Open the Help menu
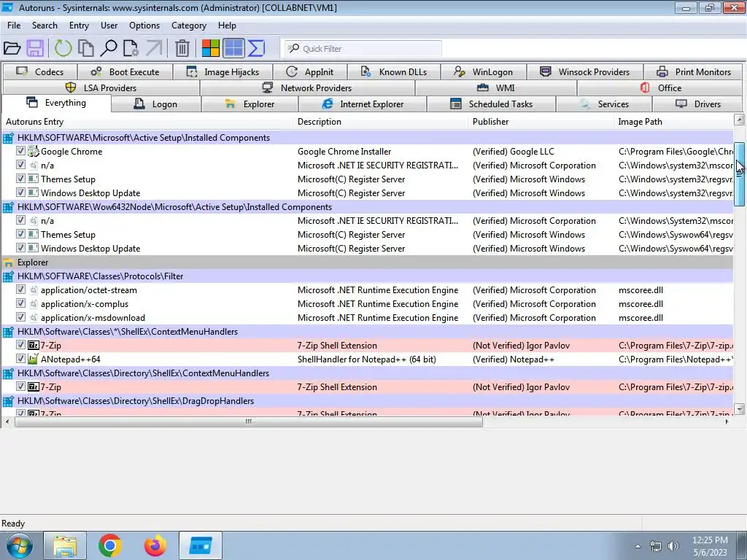 (x=227, y=26)
